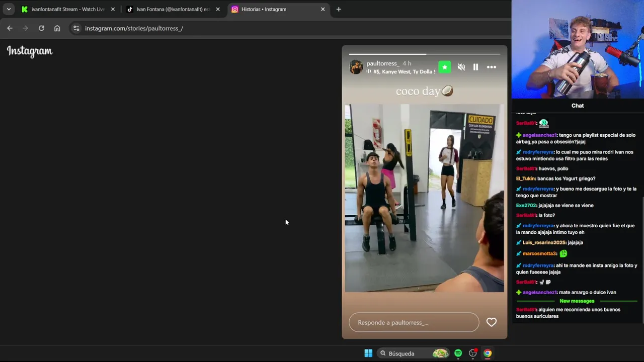Open the taskbar app with red notification badge
The width and height of the screenshot is (644, 362).
pos(473,353)
